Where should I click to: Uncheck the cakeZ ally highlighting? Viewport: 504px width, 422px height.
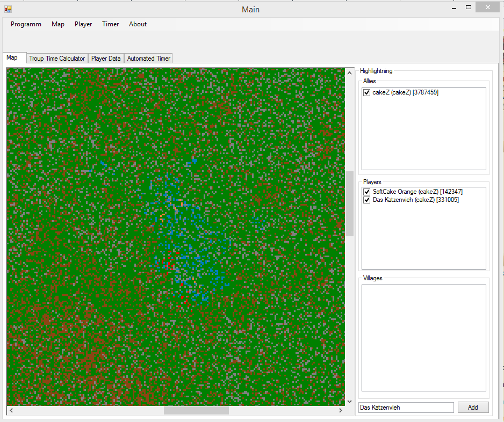[366, 92]
